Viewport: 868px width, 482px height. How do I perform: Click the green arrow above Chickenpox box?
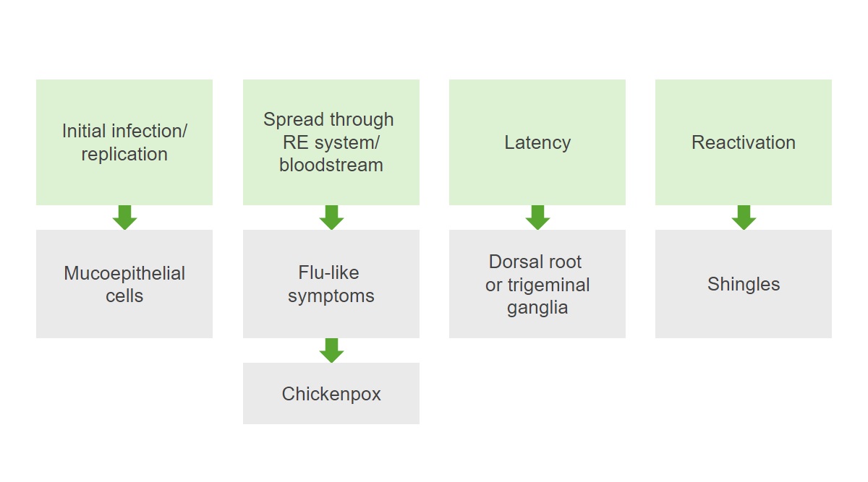331,350
